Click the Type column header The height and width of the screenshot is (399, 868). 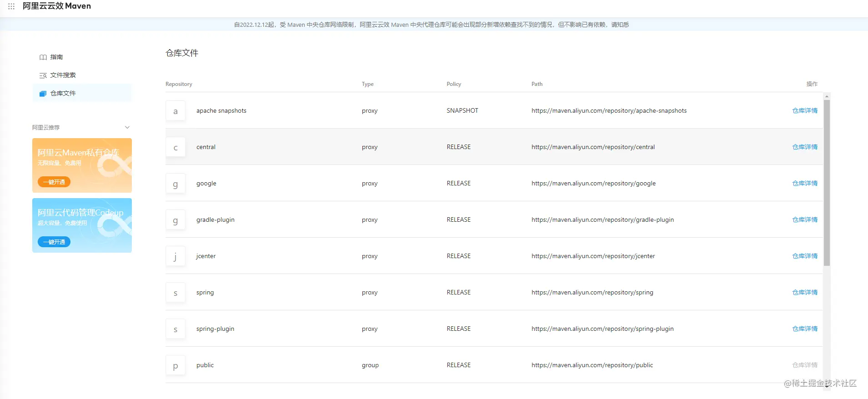tap(367, 84)
